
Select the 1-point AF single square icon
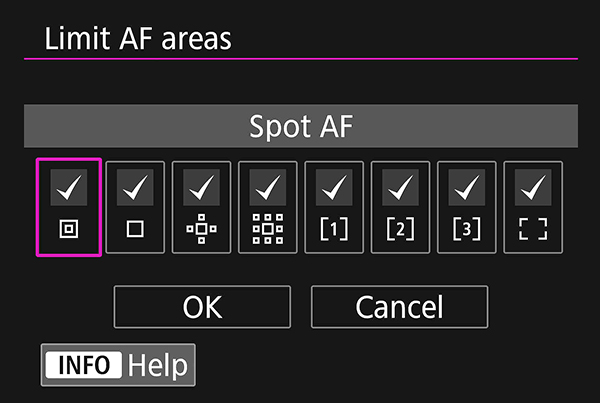click(x=135, y=229)
